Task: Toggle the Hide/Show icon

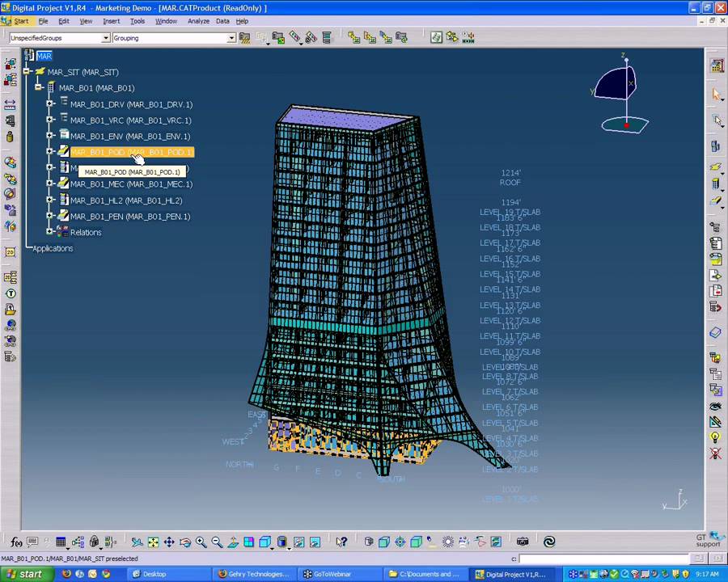Action: 298,542
